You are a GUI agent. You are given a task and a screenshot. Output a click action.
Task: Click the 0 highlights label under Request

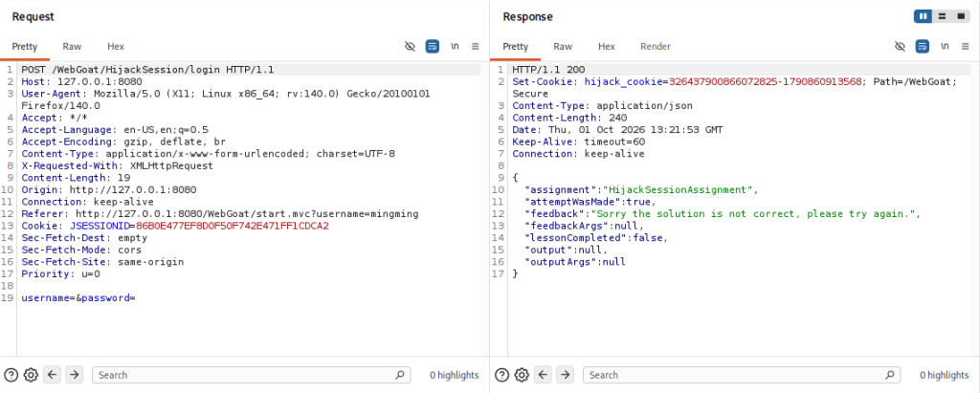pyautogui.click(x=455, y=375)
